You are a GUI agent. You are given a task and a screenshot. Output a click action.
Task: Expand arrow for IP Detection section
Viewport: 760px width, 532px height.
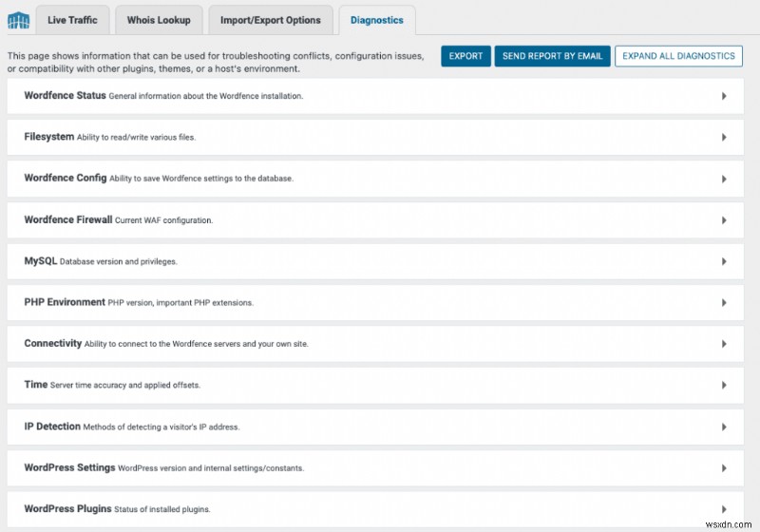click(724, 427)
